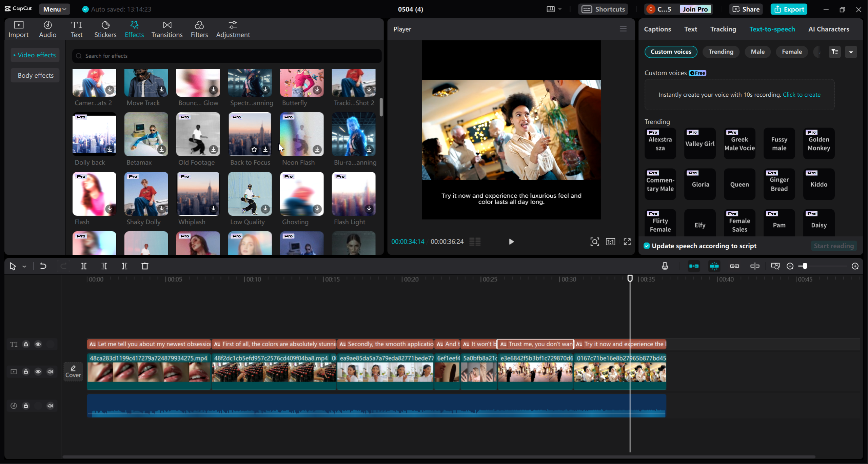868x464 pixels.
Task: Switch to the Captions tab
Action: pyautogui.click(x=657, y=29)
